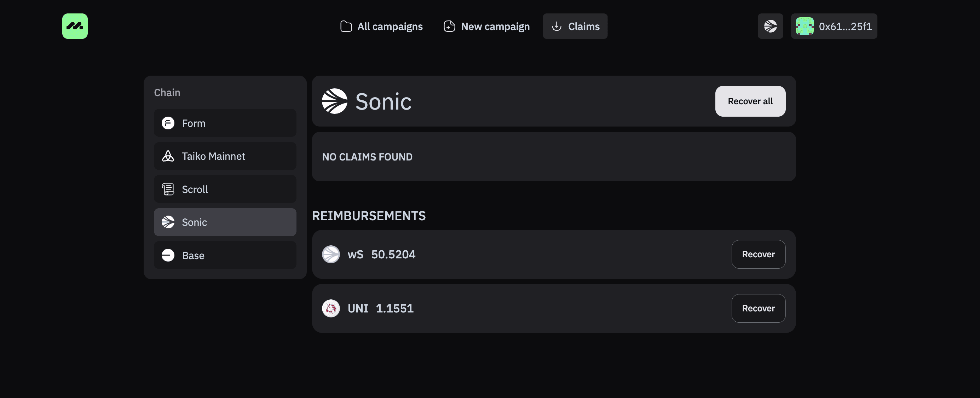Switch chain to Taiko Mainnet
The image size is (980, 398).
tap(224, 156)
